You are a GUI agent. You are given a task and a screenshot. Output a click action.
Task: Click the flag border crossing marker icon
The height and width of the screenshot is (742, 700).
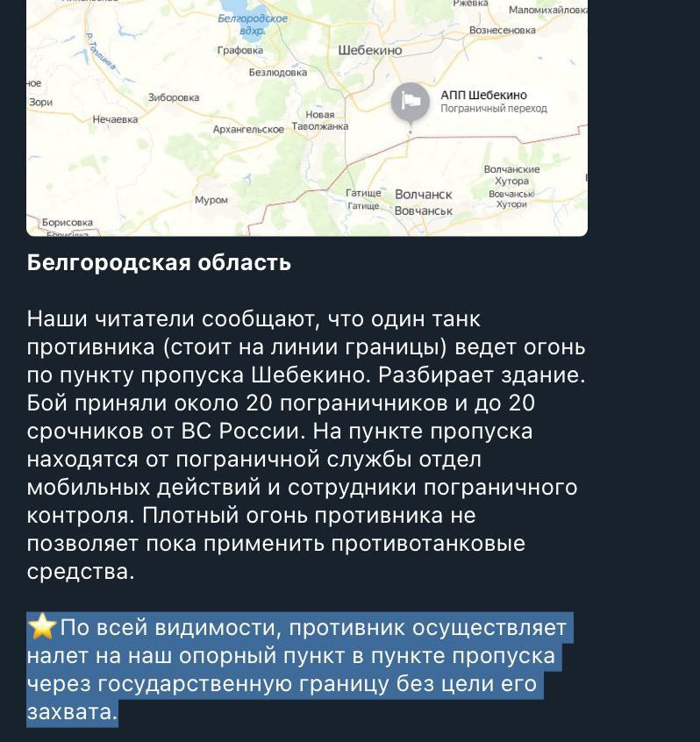(x=410, y=102)
